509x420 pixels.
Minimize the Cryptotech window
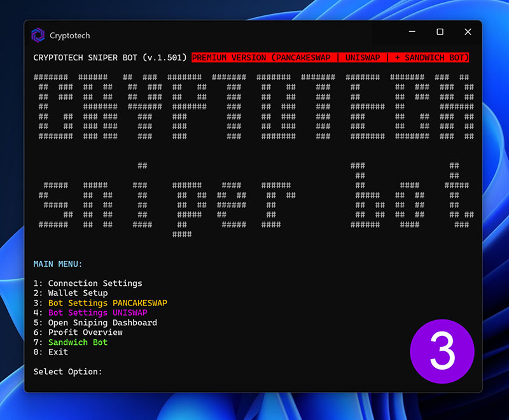pyautogui.click(x=412, y=32)
